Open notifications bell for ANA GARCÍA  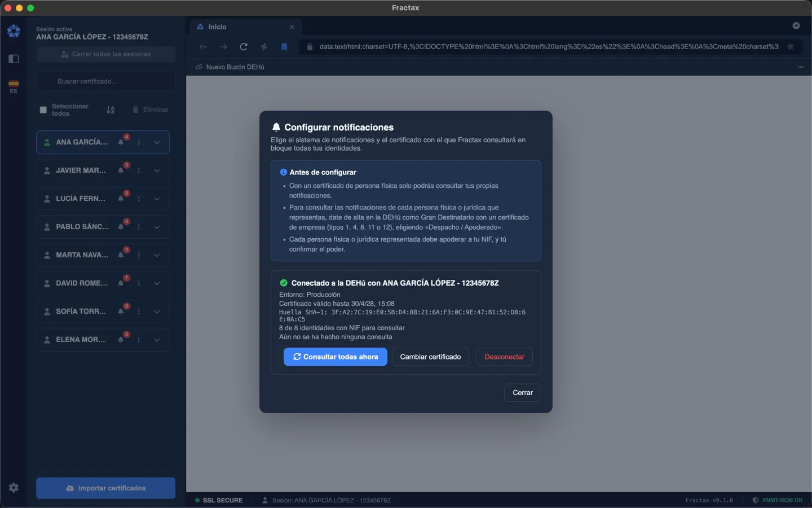click(121, 142)
